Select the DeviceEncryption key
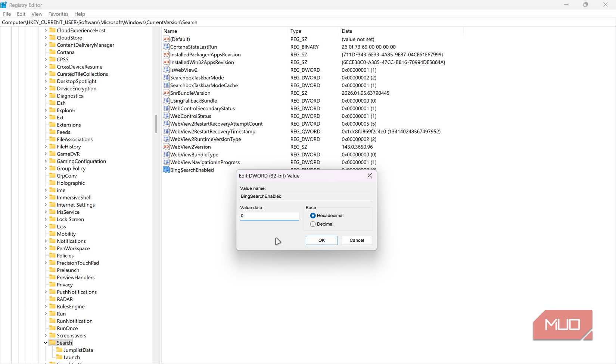The image size is (616, 364). click(x=77, y=88)
